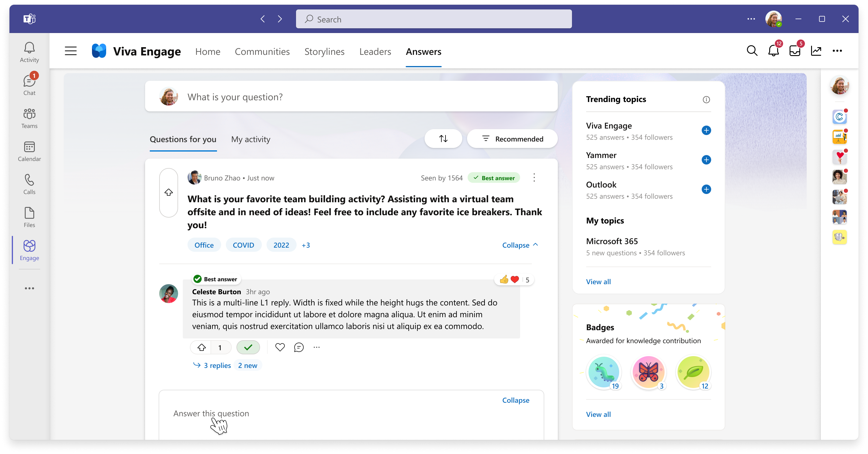Image resolution: width=868 pixels, height=454 pixels.
Task: Open the search bar in Teams
Action: point(434,18)
